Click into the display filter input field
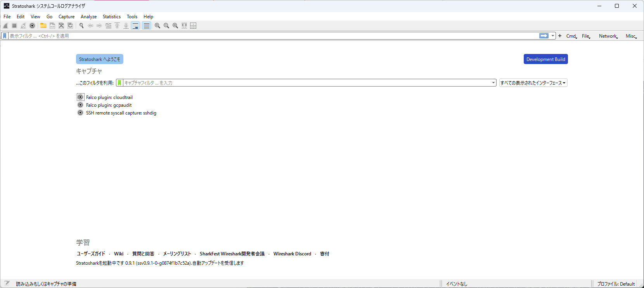Image resolution: width=644 pixels, height=288 pixels. point(272,36)
